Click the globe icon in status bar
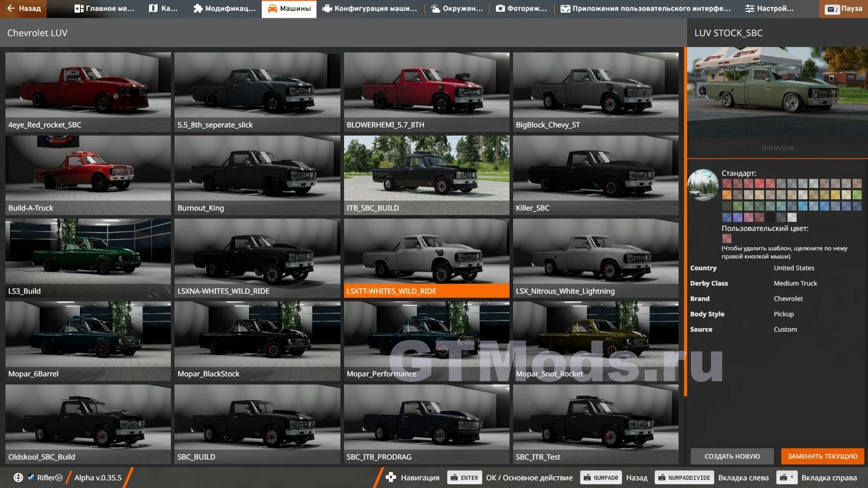868x488 pixels. click(x=18, y=477)
